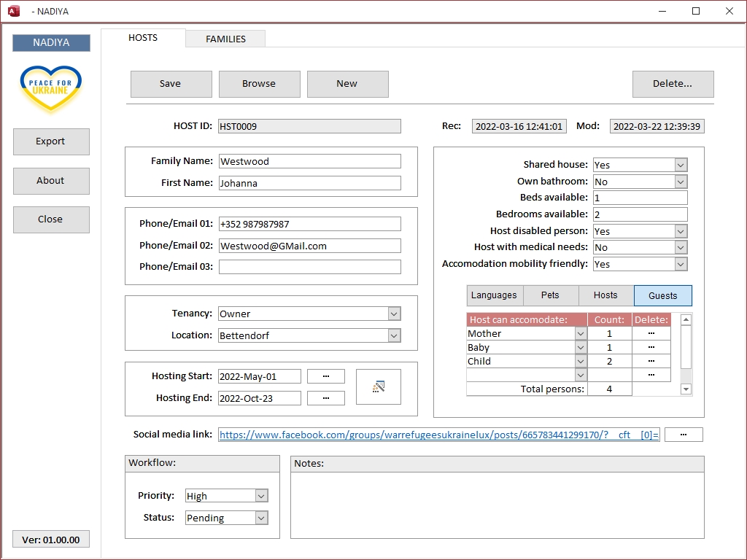Expand the Host with medical needs dropdown
Screen dimensions: 747x560
(681, 247)
